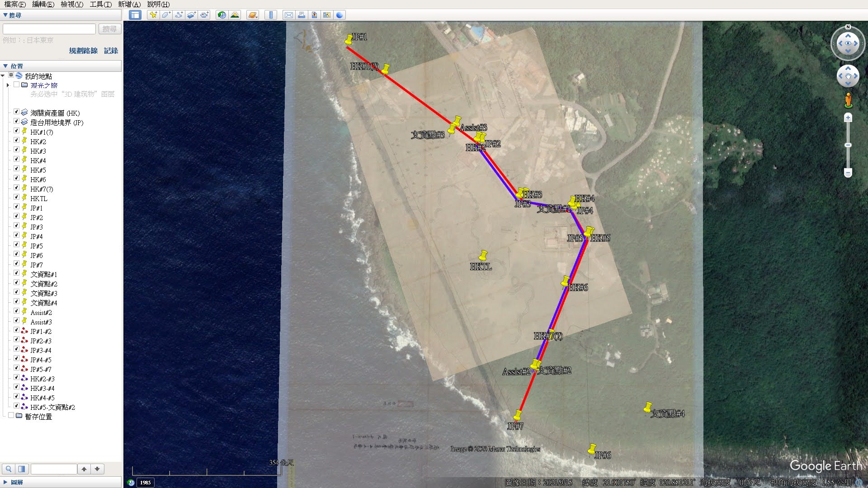This screenshot has width=868, height=488.
Task: Expand the 观光之旅 folder arrow
Action: [8, 85]
